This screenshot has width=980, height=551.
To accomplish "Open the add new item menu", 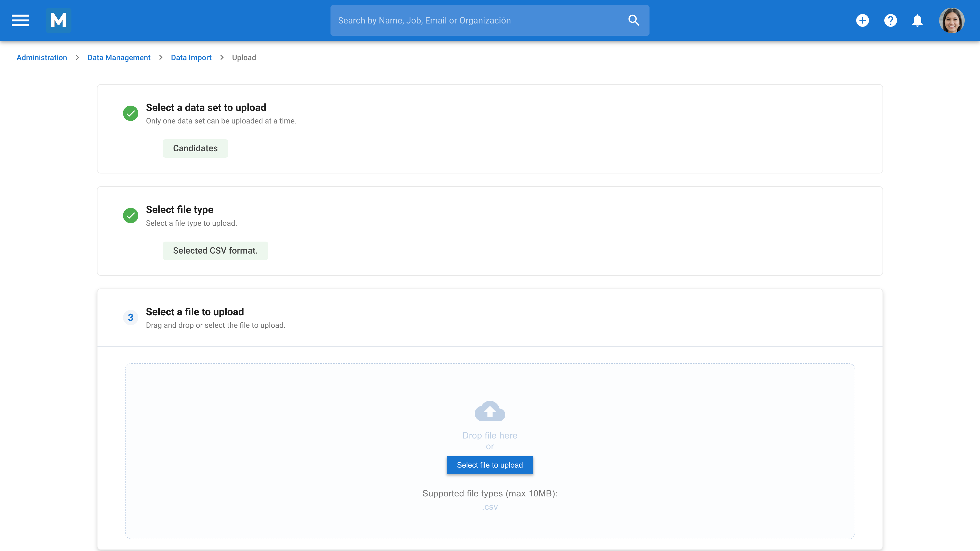I will click(862, 20).
